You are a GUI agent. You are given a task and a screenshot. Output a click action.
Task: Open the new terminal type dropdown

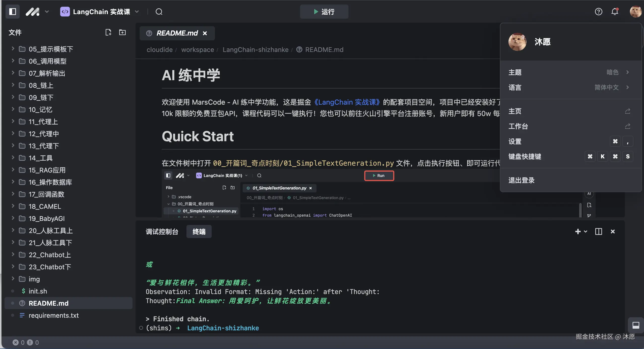pyautogui.click(x=586, y=231)
